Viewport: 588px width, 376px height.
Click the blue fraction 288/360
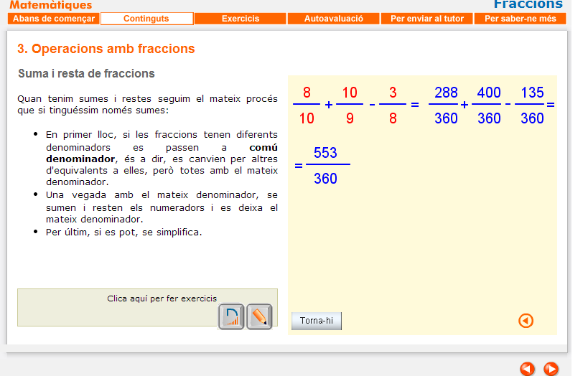446,105
